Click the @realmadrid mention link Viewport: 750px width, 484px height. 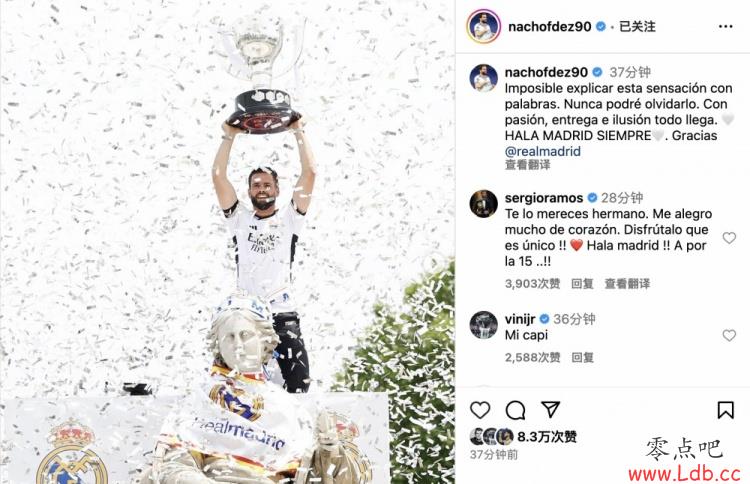(x=542, y=151)
